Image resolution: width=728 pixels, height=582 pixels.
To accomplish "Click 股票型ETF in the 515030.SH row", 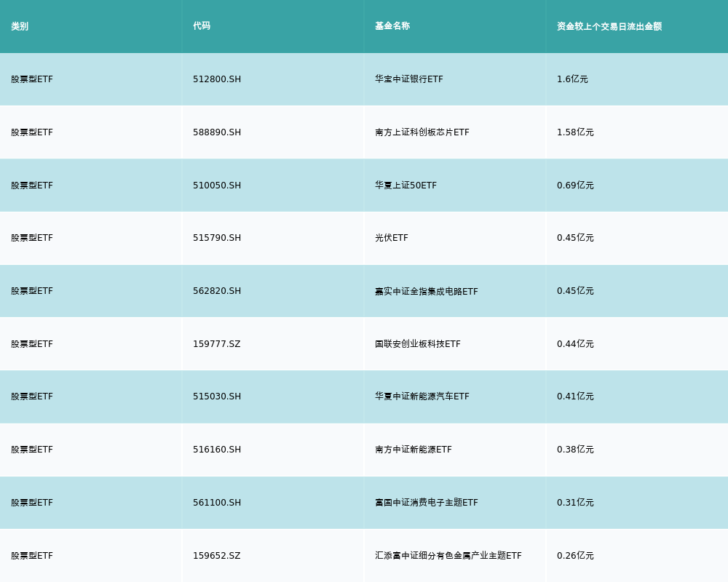I will pyautogui.click(x=32, y=396).
